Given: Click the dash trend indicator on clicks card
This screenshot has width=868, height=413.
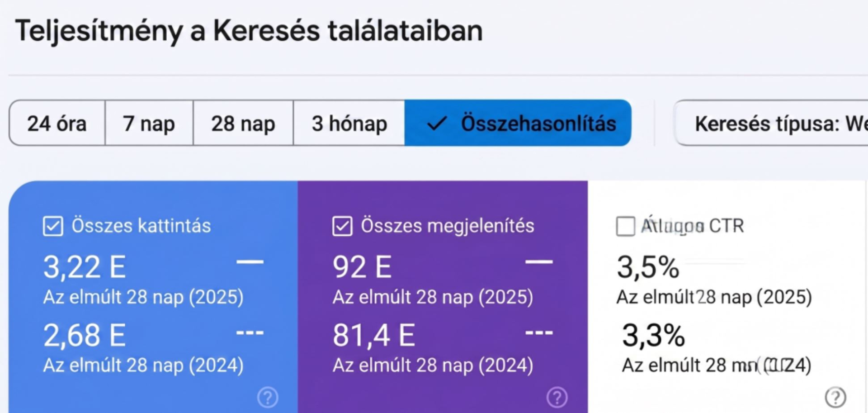Looking at the screenshot, I should click(250, 261).
